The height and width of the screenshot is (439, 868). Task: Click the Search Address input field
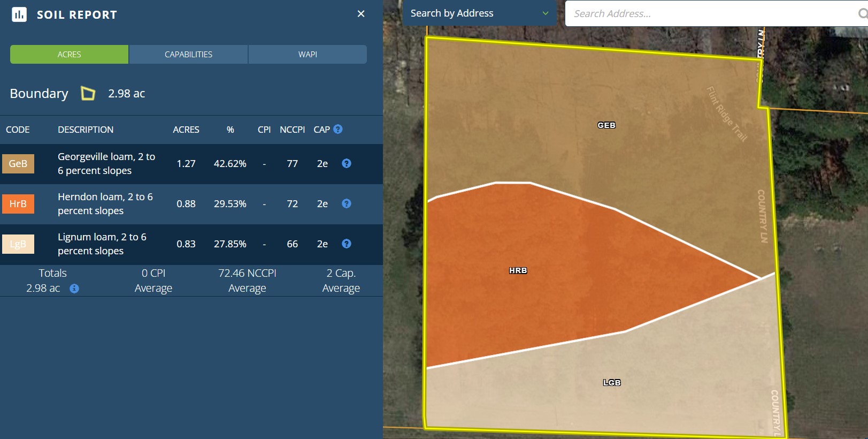coord(711,14)
